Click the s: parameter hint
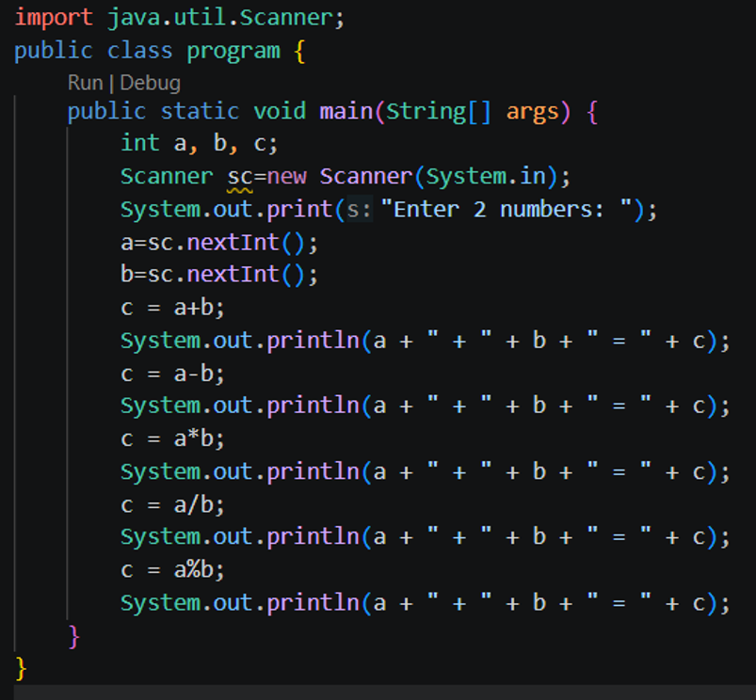Screen dimensions: 756x700 360,210
